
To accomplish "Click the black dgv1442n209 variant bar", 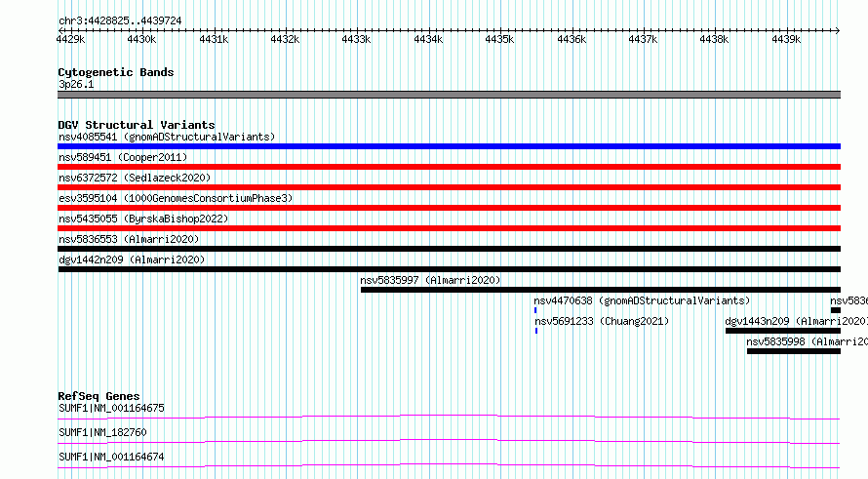I will click(x=449, y=269).
